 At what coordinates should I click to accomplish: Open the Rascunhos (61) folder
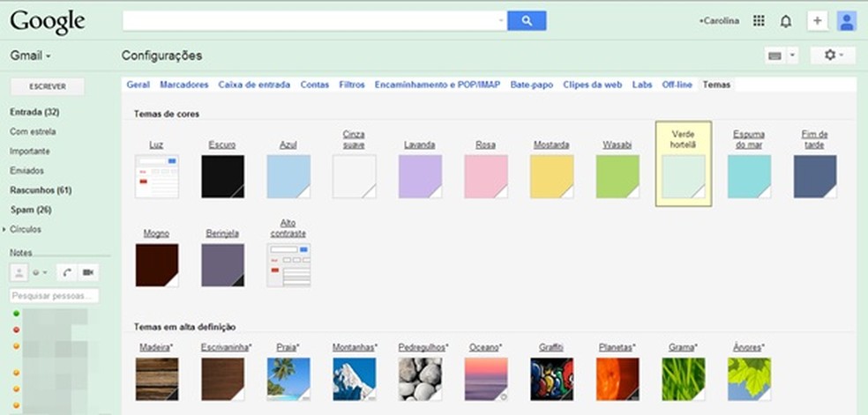coord(41,190)
